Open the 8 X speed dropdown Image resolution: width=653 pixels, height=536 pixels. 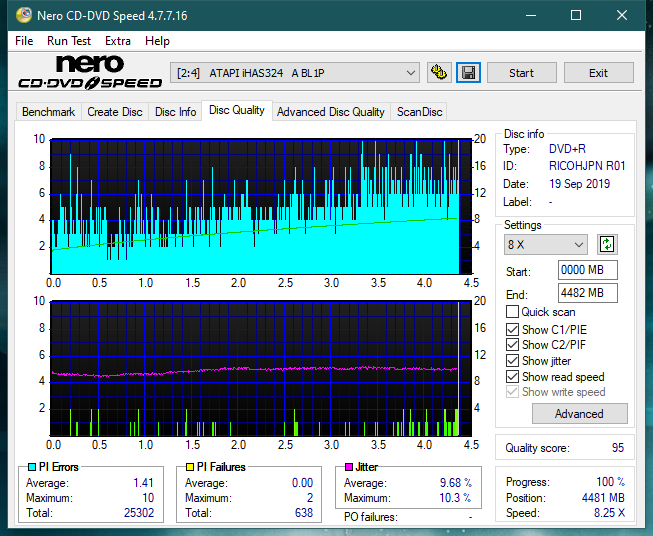pos(546,244)
